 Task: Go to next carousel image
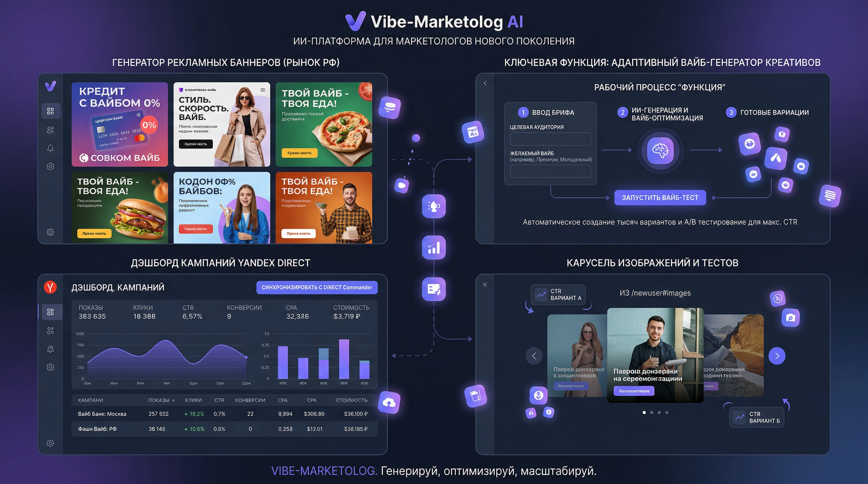pyautogui.click(x=777, y=356)
